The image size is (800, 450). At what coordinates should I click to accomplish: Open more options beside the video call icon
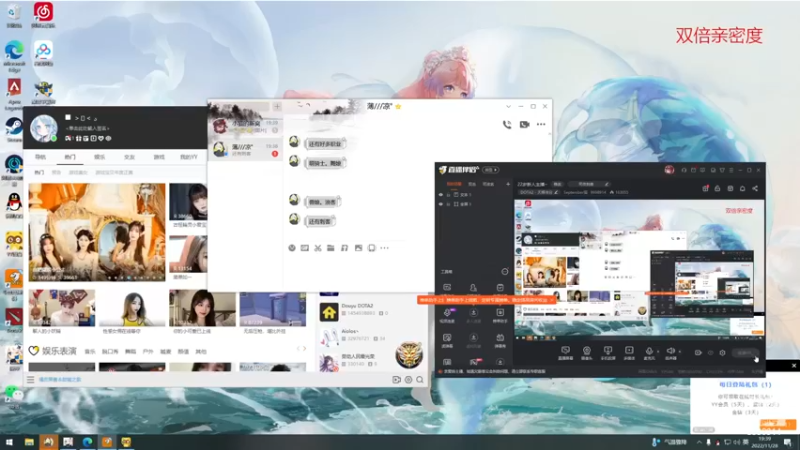[x=541, y=124]
